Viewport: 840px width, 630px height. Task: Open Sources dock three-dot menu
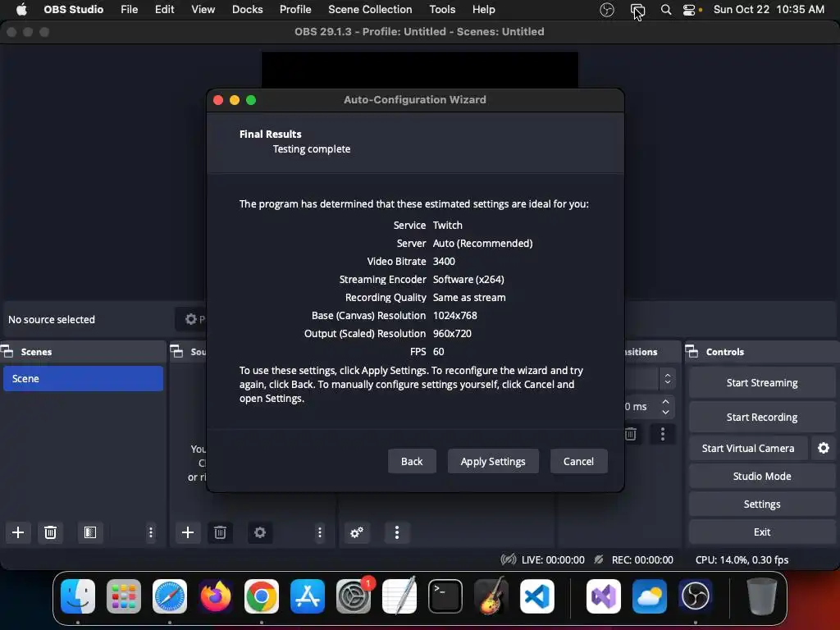click(x=320, y=532)
